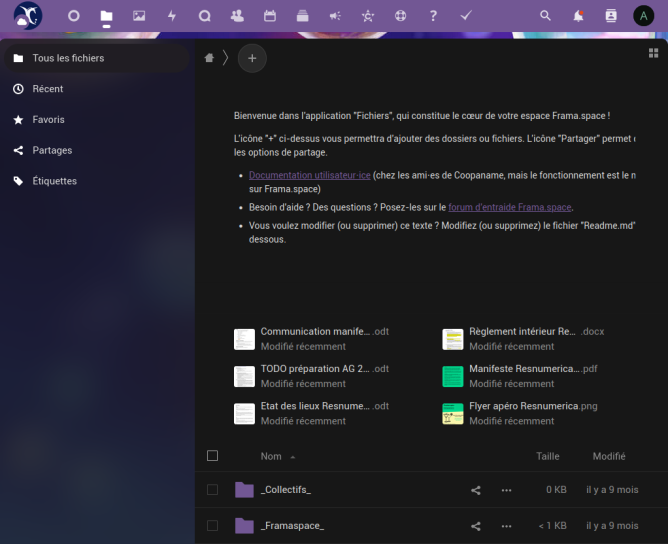Open the Activity lightning icon
This screenshot has height=544, width=668.
pos(172,16)
